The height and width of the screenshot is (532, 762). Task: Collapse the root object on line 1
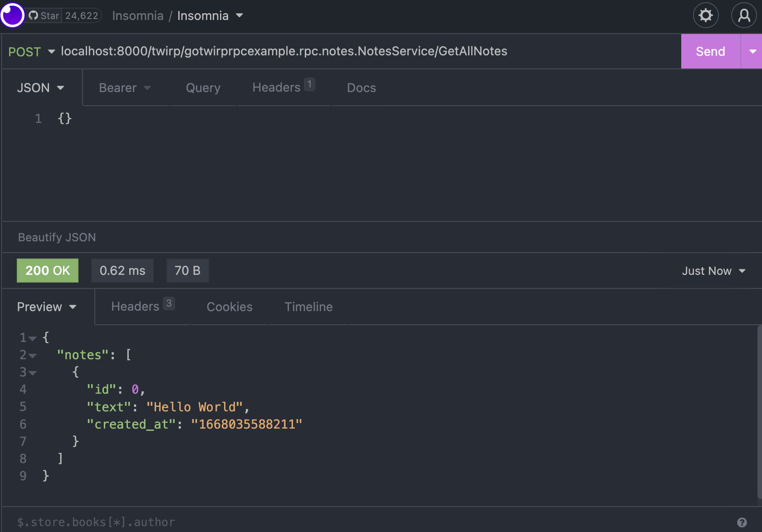click(33, 338)
